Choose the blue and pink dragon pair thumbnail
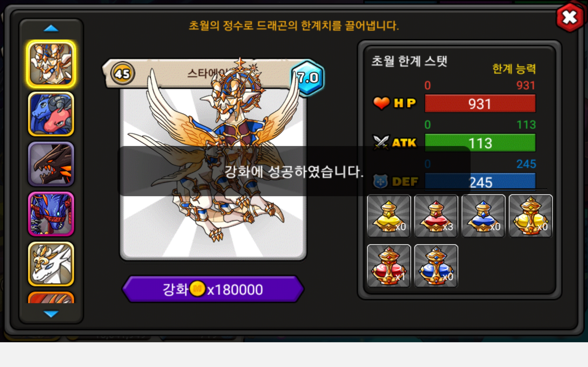This screenshot has height=367, width=588. [x=51, y=114]
